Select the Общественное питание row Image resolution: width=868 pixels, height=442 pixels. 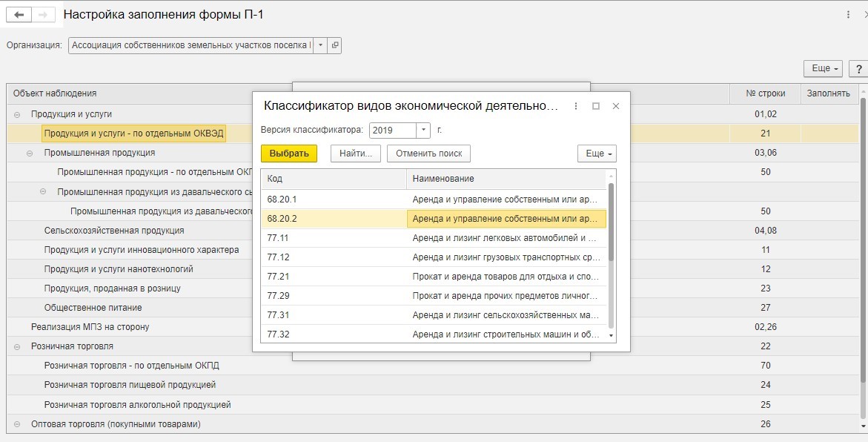pyautogui.click(x=93, y=308)
